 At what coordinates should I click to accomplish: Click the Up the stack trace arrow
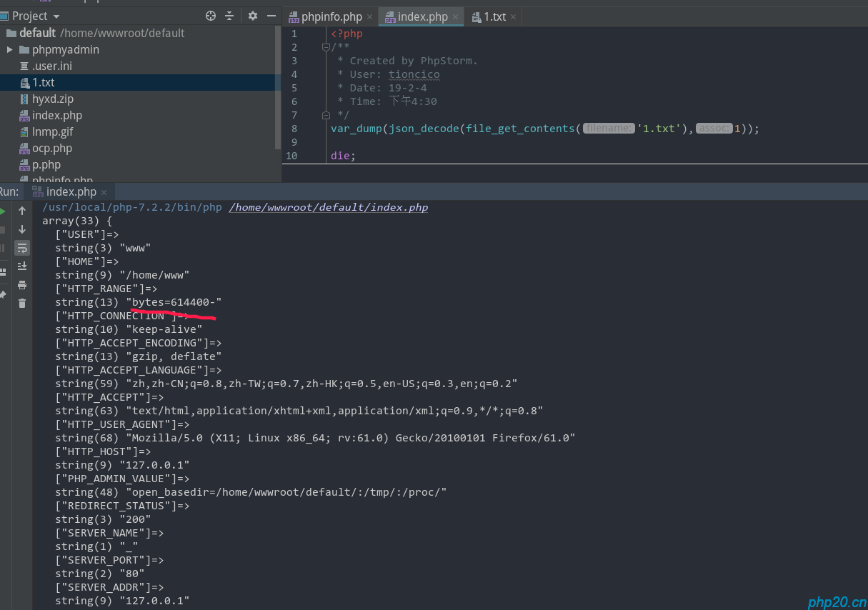[x=22, y=211]
